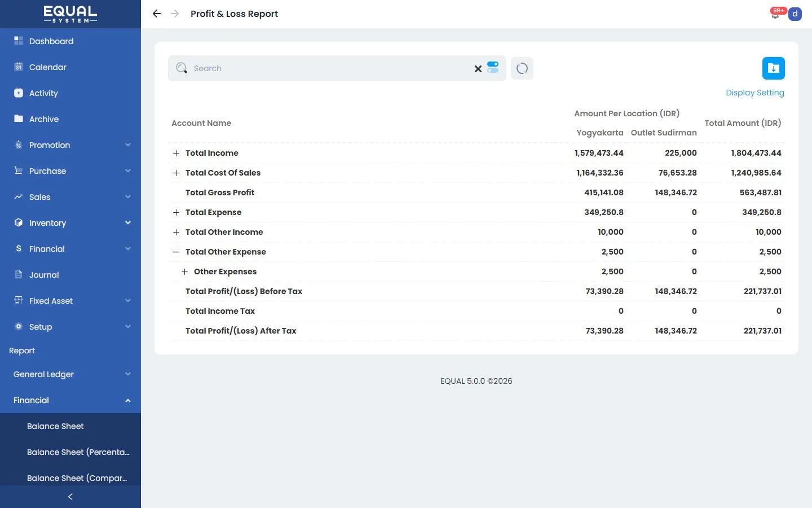The width and height of the screenshot is (812, 508).
Task: Open the Display Setting link
Action: tap(755, 93)
